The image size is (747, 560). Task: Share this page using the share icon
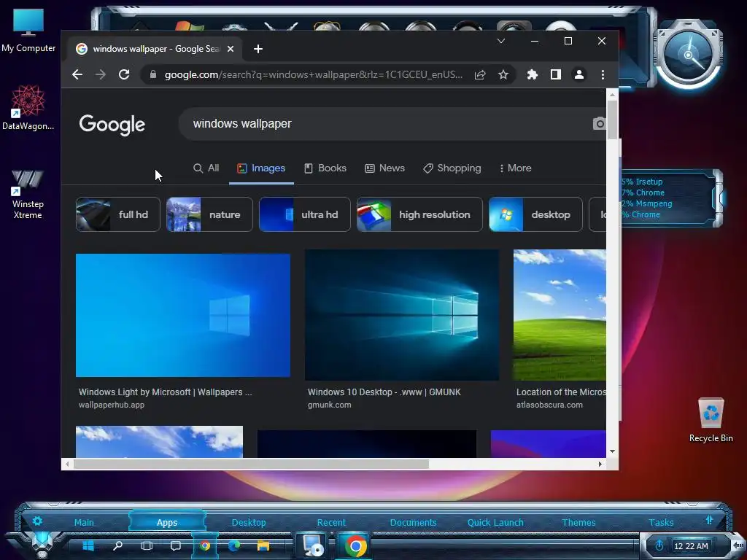[x=480, y=75]
